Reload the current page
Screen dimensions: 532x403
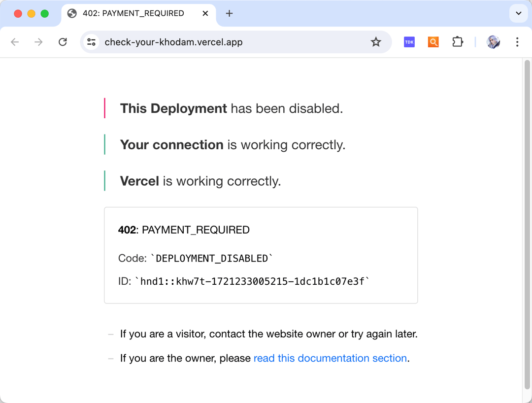[63, 42]
